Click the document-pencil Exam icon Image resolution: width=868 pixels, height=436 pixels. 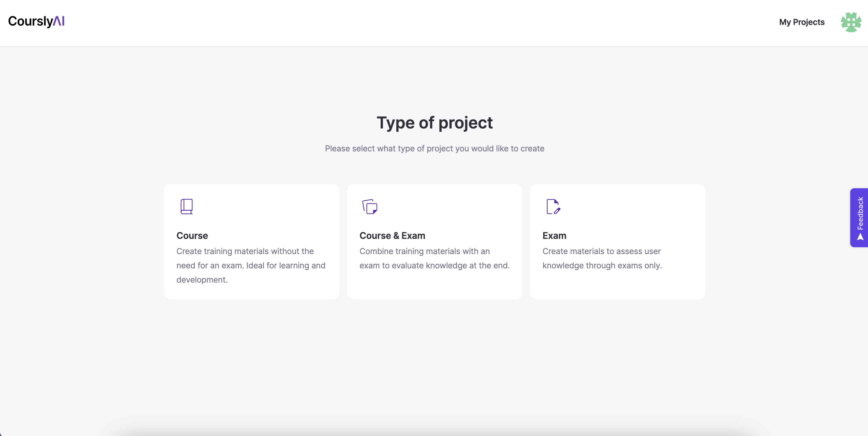coord(553,206)
